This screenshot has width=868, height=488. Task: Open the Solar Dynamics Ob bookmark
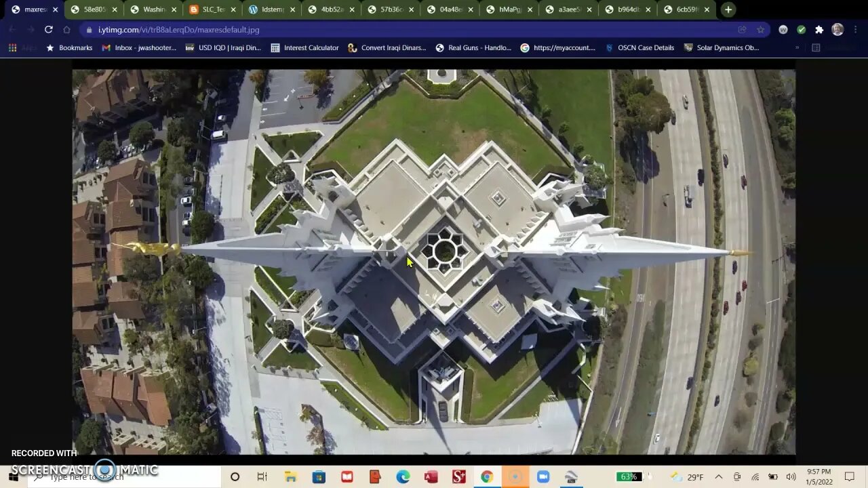point(722,48)
